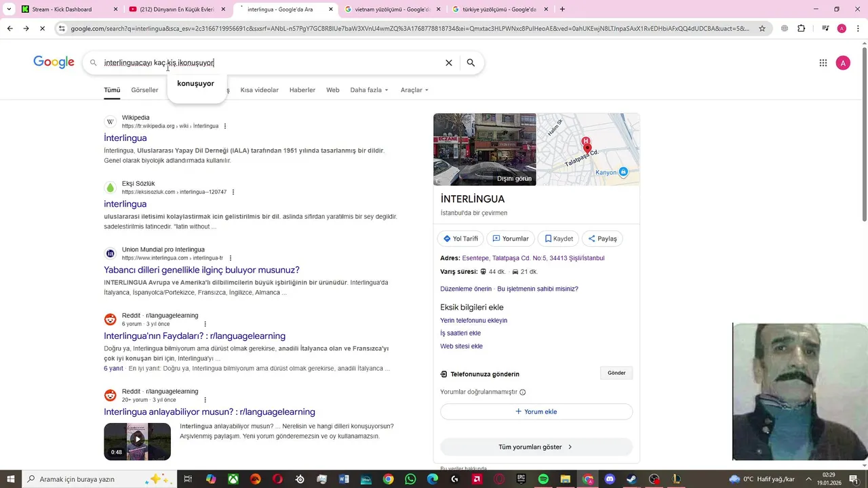868x488 pixels.
Task: Open the Discord taskbar icon
Action: [610, 479]
